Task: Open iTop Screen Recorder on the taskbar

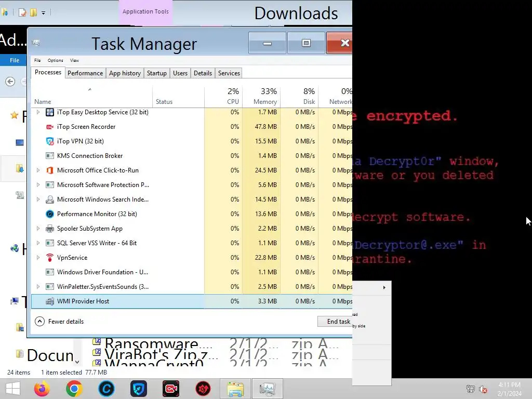Action: click(x=170, y=389)
